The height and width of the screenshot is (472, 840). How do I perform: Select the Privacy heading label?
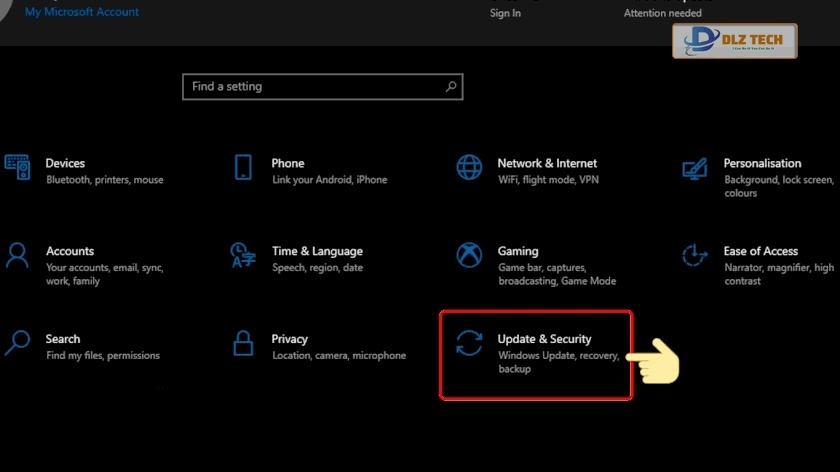[x=289, y=339]
